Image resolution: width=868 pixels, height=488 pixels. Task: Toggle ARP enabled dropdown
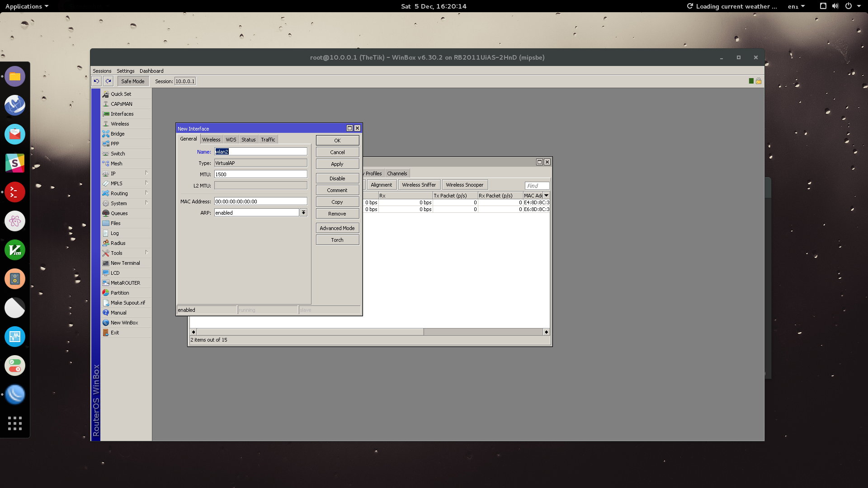pyautogui.click(x=303, y=212)
